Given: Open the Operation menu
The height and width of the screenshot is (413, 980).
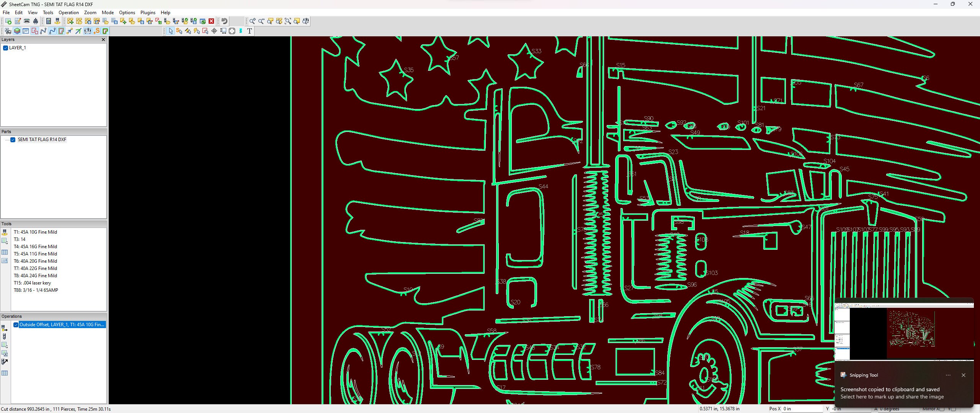Looking at the screenshot, I should pos(68,12).
